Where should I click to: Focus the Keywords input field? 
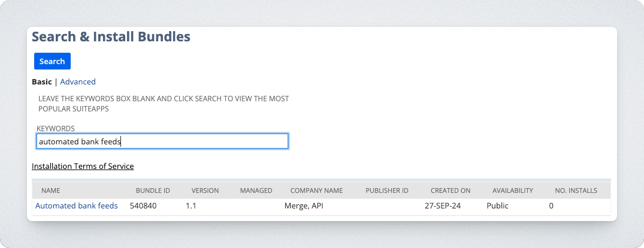tap(162, 141)
